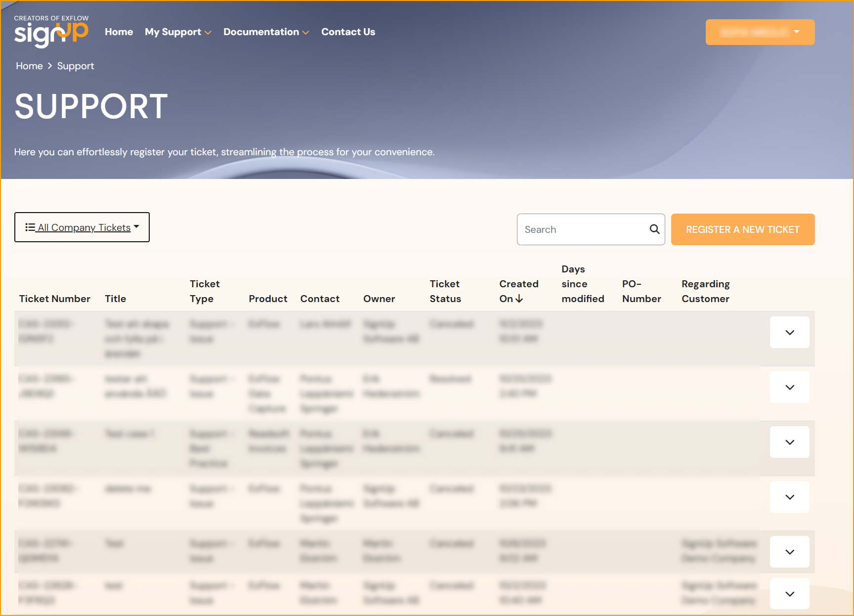Click Register a New Ticket button
This screenshot has width=854, height=616.
742,229
